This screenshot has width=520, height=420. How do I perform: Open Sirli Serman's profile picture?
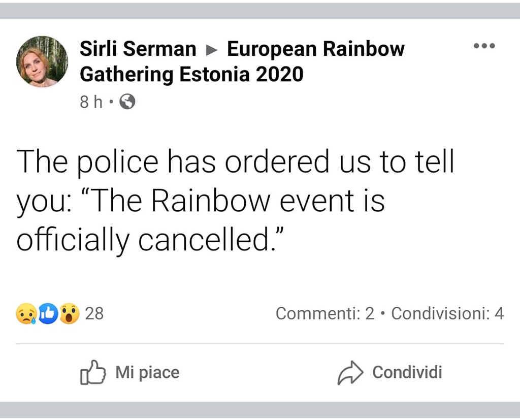tap(42, 62)
